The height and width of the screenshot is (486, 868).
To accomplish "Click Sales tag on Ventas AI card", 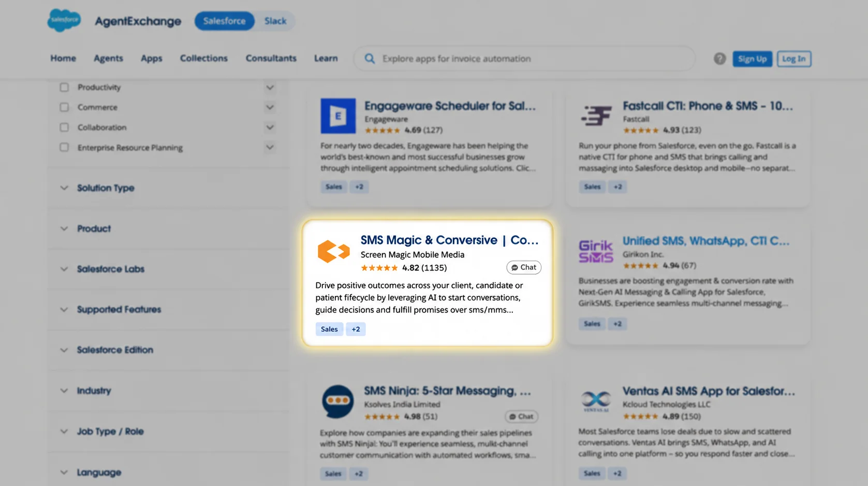I will pos(592,474).
